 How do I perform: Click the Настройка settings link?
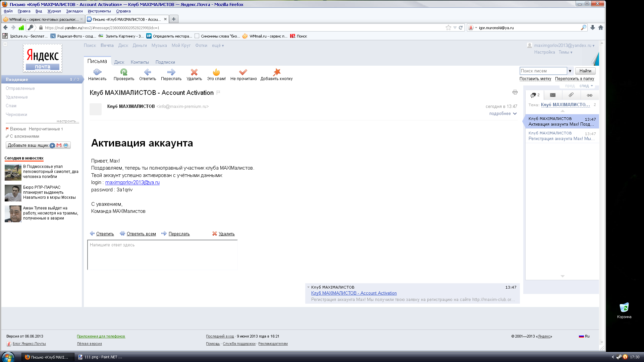pyautogui.click(x=544, y=52)
